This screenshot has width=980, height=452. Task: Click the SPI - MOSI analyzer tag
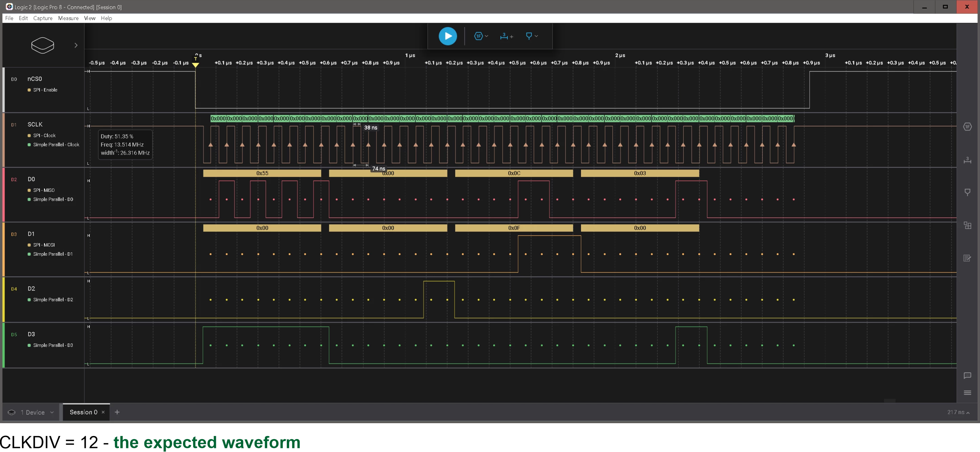click(41, 245)
